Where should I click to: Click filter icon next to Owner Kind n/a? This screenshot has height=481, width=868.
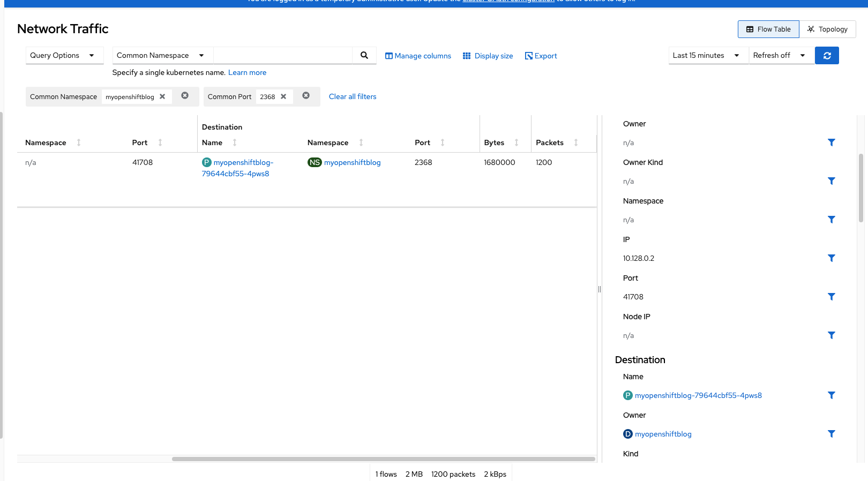831,181
